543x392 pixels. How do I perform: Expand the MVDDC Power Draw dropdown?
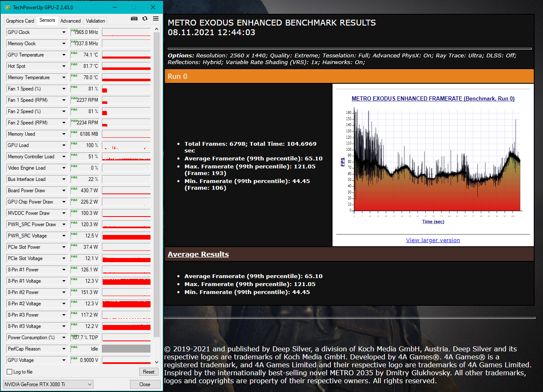pos(64,213)
